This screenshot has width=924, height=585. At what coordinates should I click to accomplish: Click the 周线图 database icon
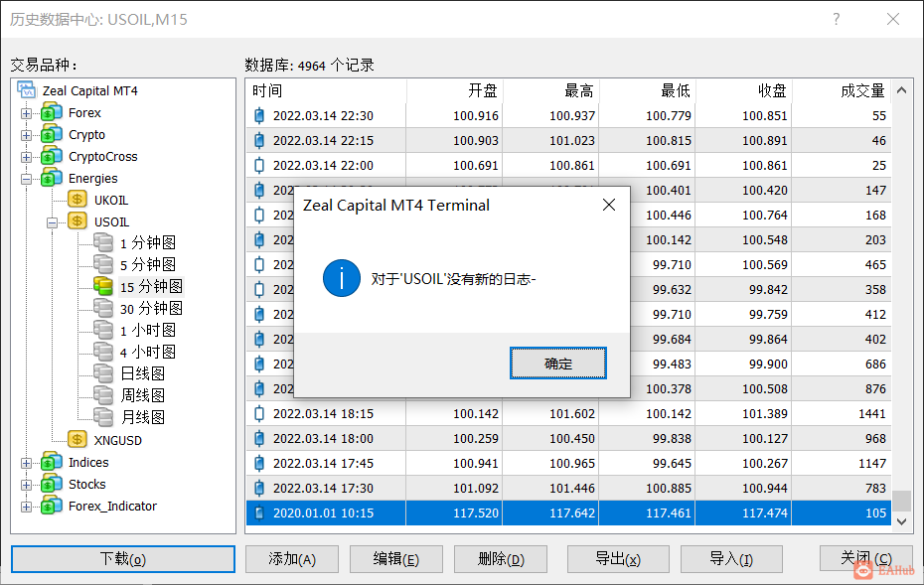pos(103,395)
